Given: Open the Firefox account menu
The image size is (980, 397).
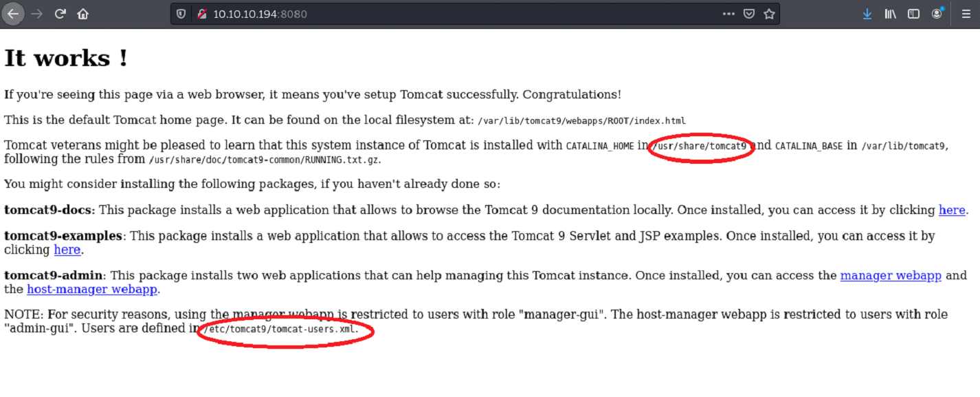Looking at the screenshot, I should point(937,13).
